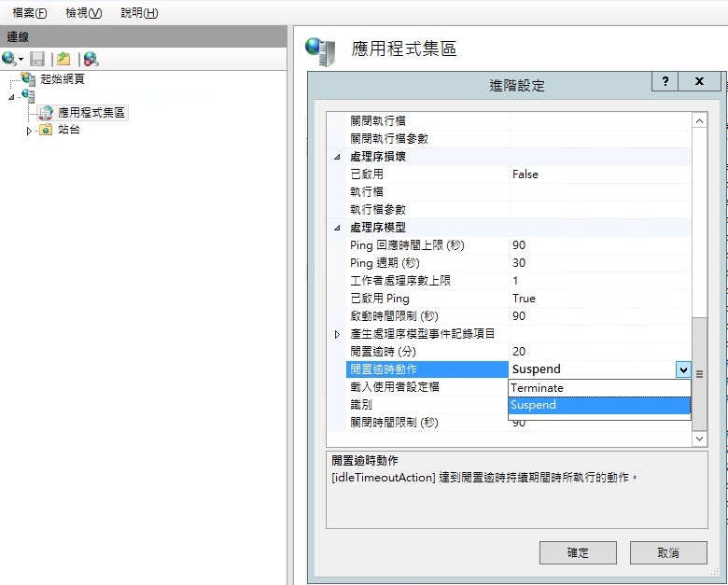This screenshot has width=728, height=585.
Task: Click the property grid scroll down arrow
Action: pyautogui.click(x=699, y=439)
